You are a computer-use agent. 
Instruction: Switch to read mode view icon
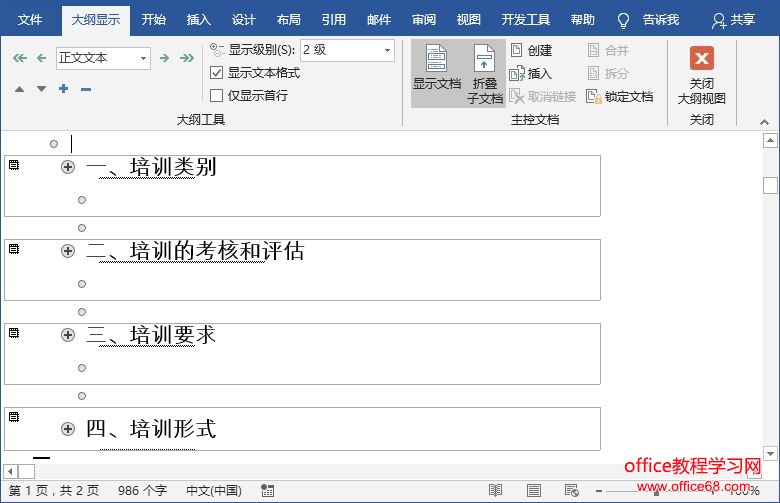click(x=495, y=491)
